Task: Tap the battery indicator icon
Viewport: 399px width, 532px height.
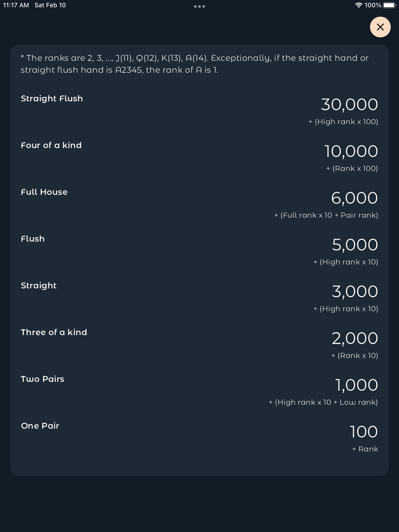Action: click(x=389, y=5)
